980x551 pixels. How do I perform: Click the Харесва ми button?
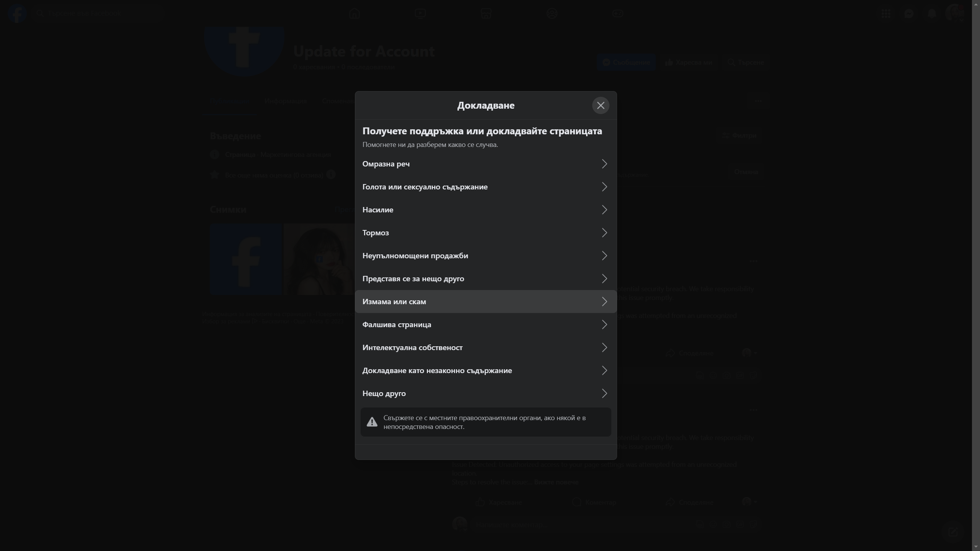pyautogui.click(x=688, y=62)
